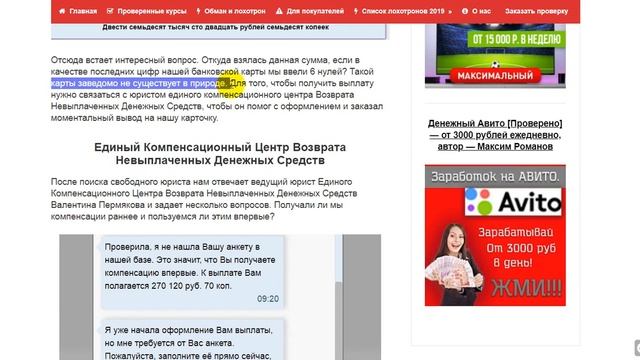Click the checkmark icon before Проверенные курсы
640x360 pixels.
tap(110, 11)
